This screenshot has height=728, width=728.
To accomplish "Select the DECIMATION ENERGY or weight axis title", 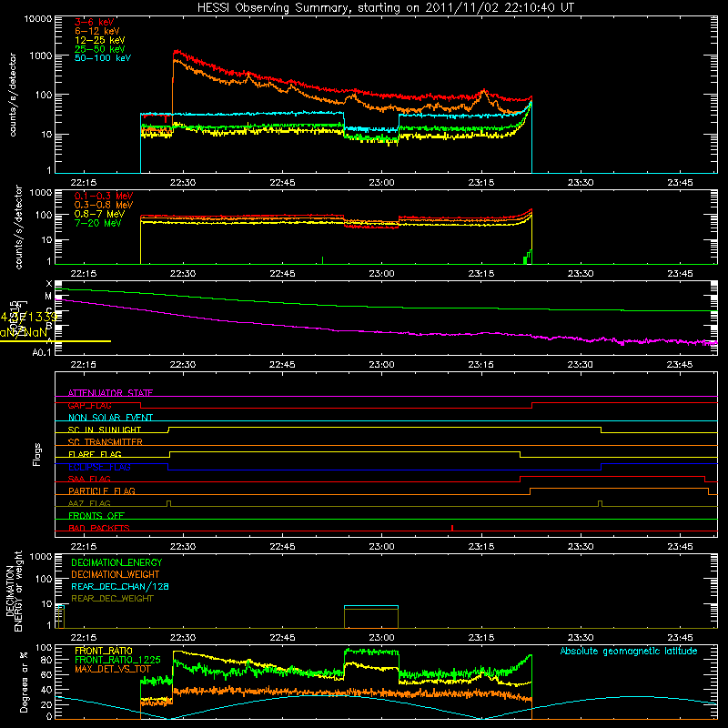I will (x=14, y=591).
